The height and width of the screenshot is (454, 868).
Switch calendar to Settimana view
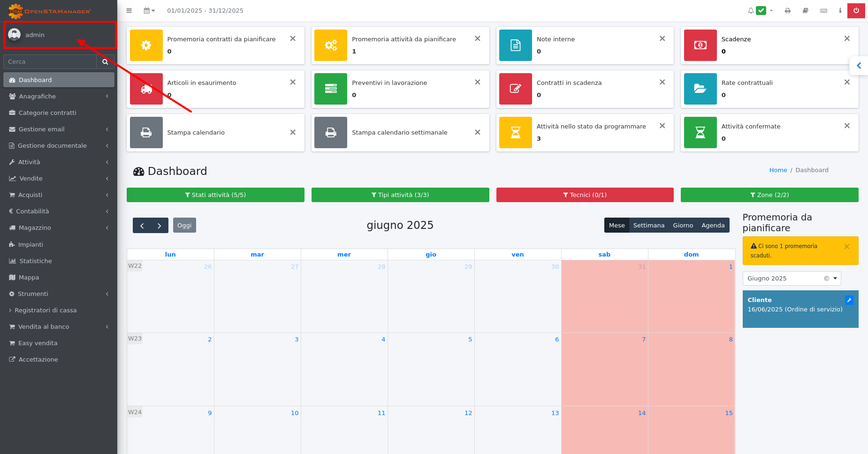coord(648,226)
